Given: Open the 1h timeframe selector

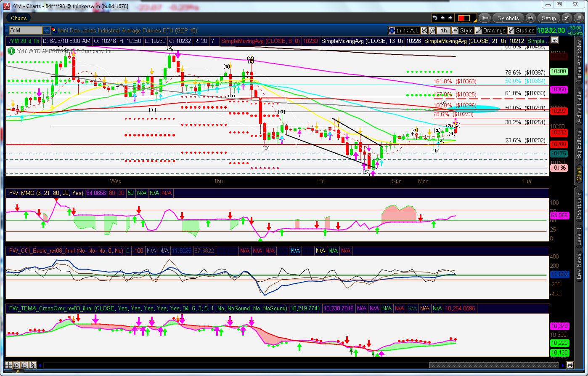Looking at the screenshot, I should point(444,30).
